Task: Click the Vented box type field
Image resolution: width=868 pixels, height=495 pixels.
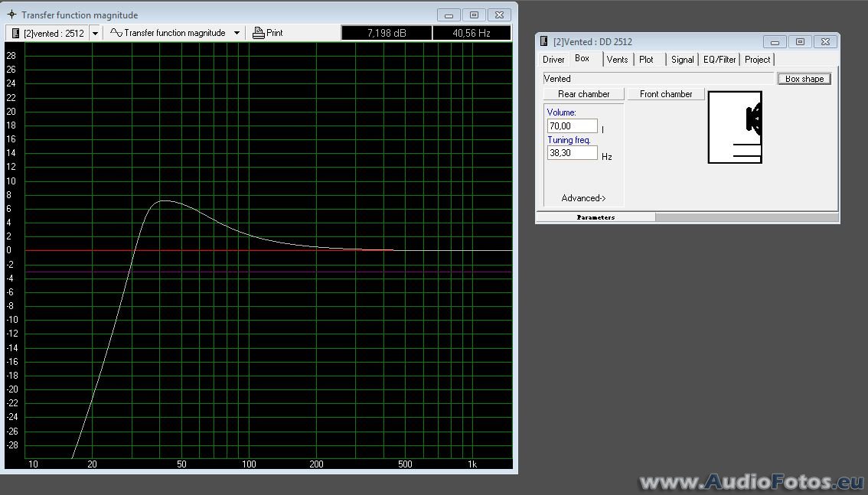Action: pyautogui.click(x=658, y=79)
